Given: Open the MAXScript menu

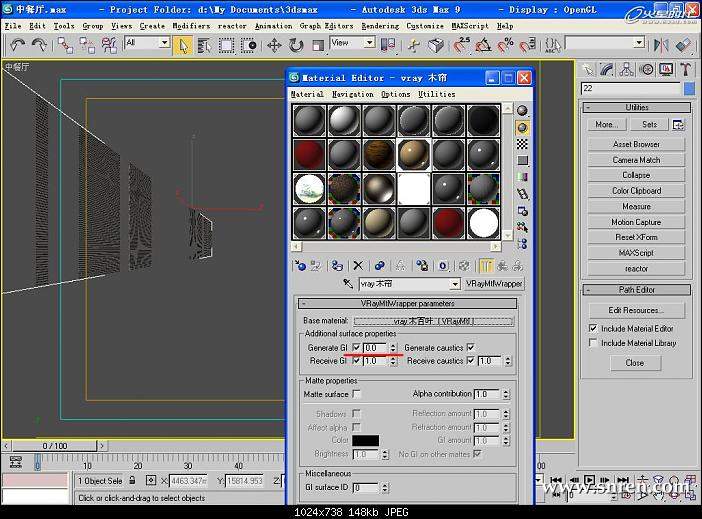Looking at the screenshot, I should pos(470,26).
